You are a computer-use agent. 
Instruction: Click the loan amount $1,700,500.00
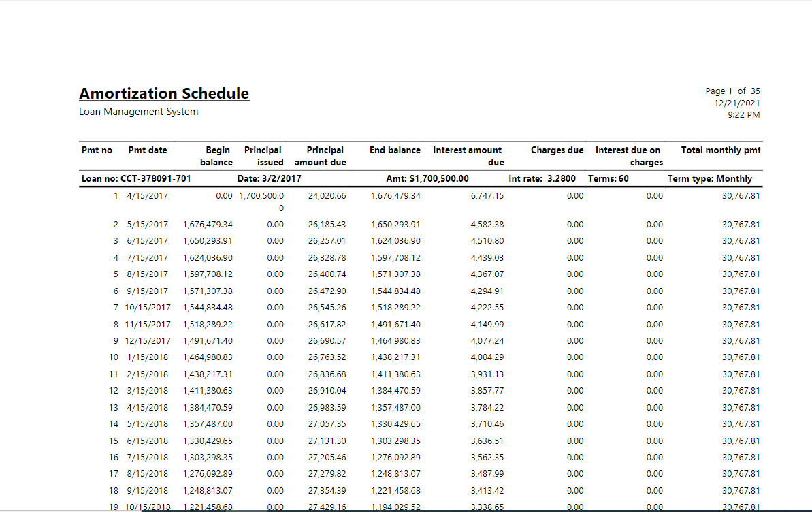tap(429, 178)
